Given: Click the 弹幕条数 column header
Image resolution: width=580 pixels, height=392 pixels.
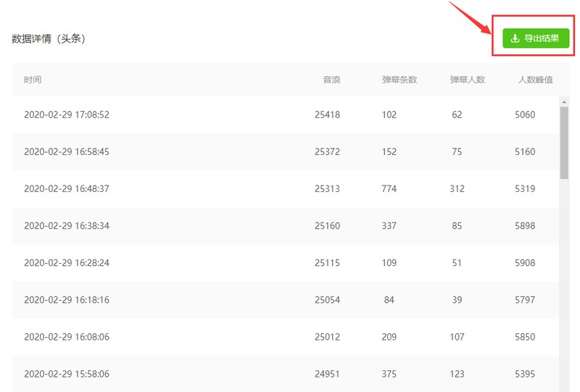Looking at the screenshot, I should [x=399, y=80].
